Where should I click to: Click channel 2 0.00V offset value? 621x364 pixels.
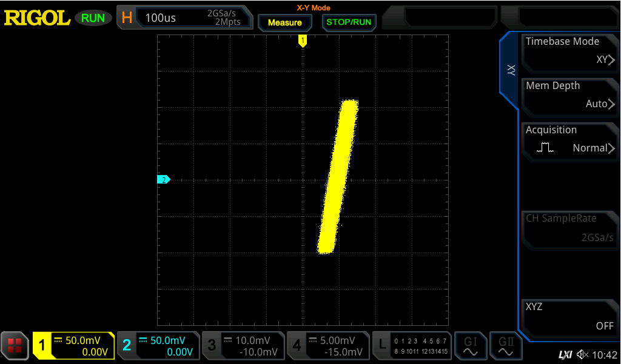pos(180,352)
